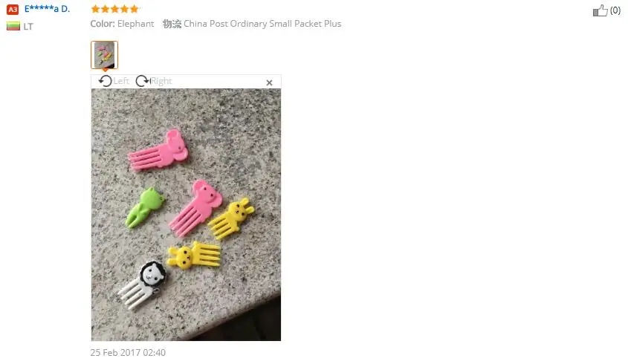Click the LT country code label
Viewport: 628px width, 364px height.
click(28, 27)
